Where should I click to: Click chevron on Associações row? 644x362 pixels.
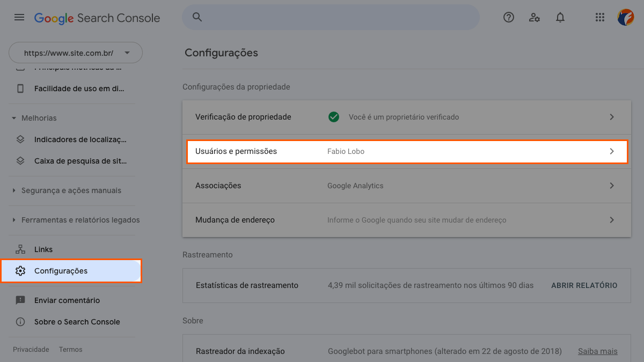(612, 186)
